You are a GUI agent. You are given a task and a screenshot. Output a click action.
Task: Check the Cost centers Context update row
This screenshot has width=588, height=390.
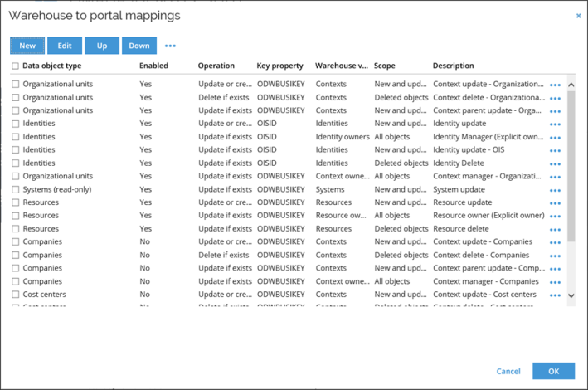point(15,295)
